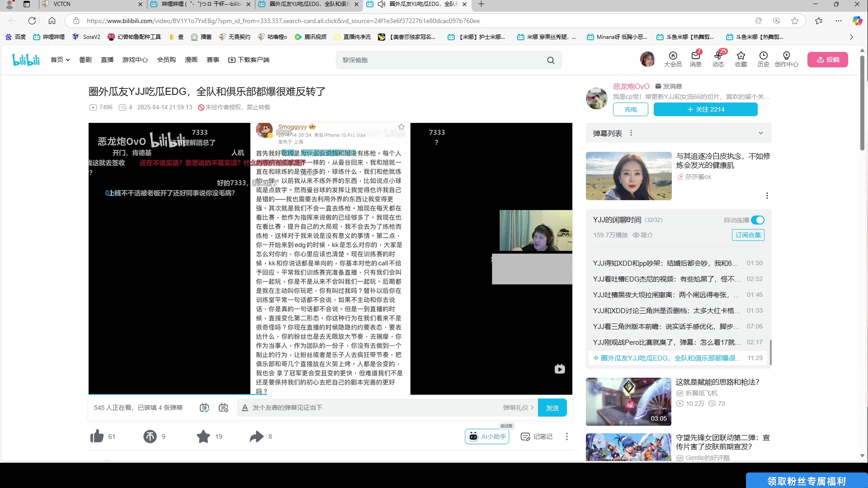868x488 pixels.
Task: Favorite the video with star icon
Action: [x=203, y=436]
